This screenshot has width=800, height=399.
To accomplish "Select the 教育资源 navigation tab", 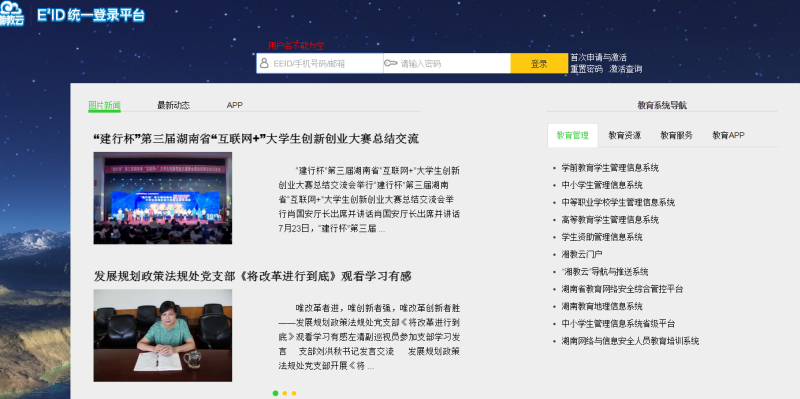I will (624, 135).
